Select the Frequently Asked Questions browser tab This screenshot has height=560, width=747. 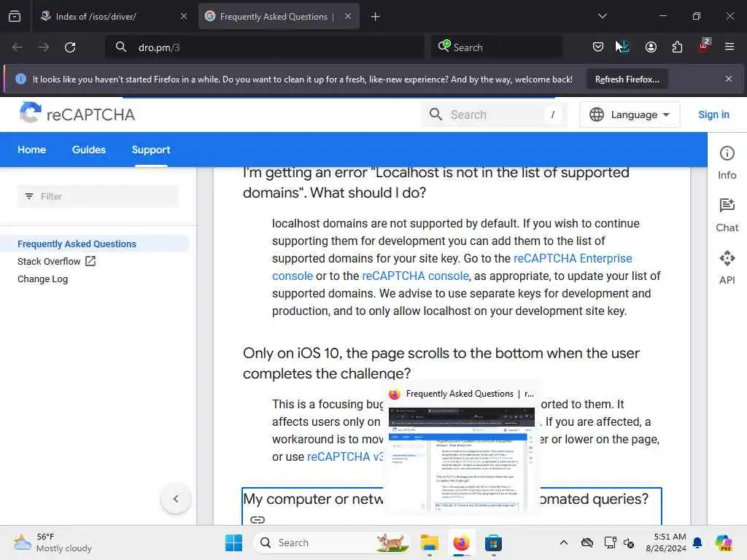[x=279, y=16]
